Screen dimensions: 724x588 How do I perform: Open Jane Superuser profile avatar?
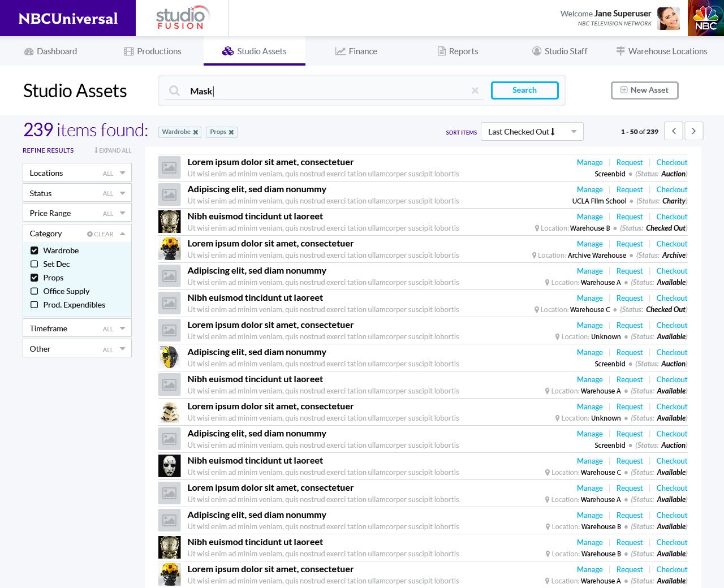[669, 19]
